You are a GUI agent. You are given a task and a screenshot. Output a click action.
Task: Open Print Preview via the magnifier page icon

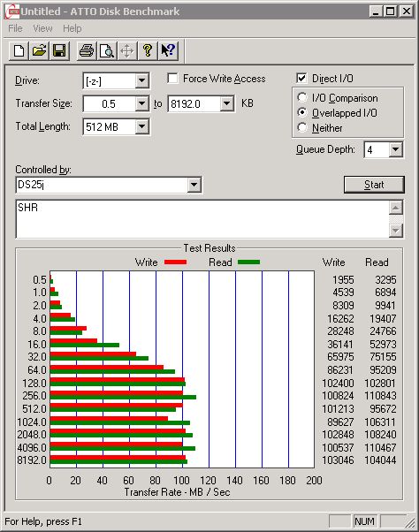pos(107,51)
